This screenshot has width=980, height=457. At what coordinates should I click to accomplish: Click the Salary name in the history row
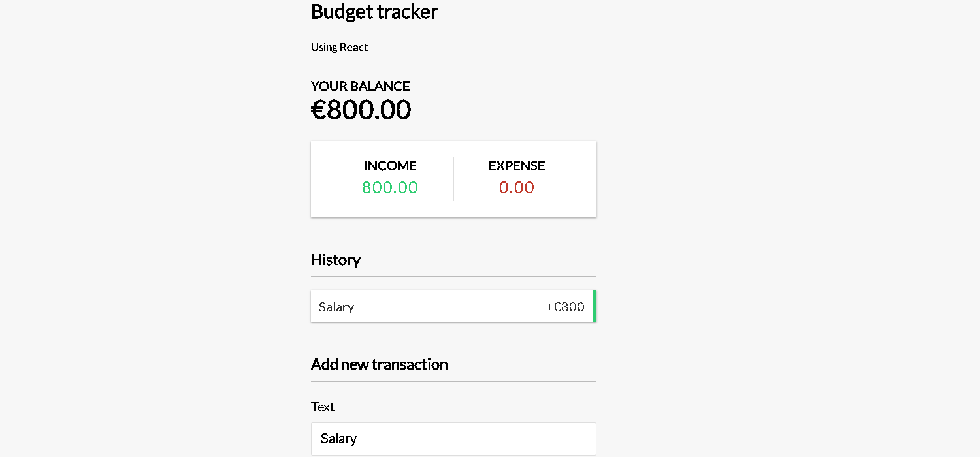pos(336,307)
